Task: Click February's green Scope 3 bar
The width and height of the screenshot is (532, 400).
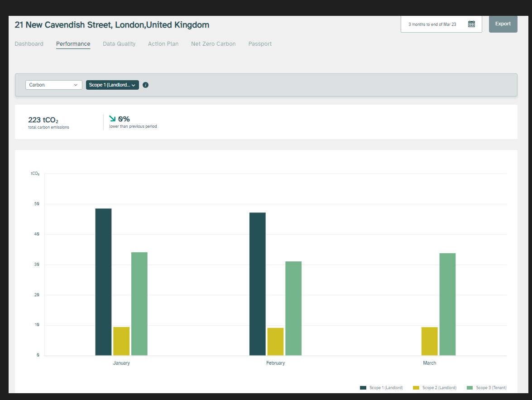Action: click(x=293, y=308)
